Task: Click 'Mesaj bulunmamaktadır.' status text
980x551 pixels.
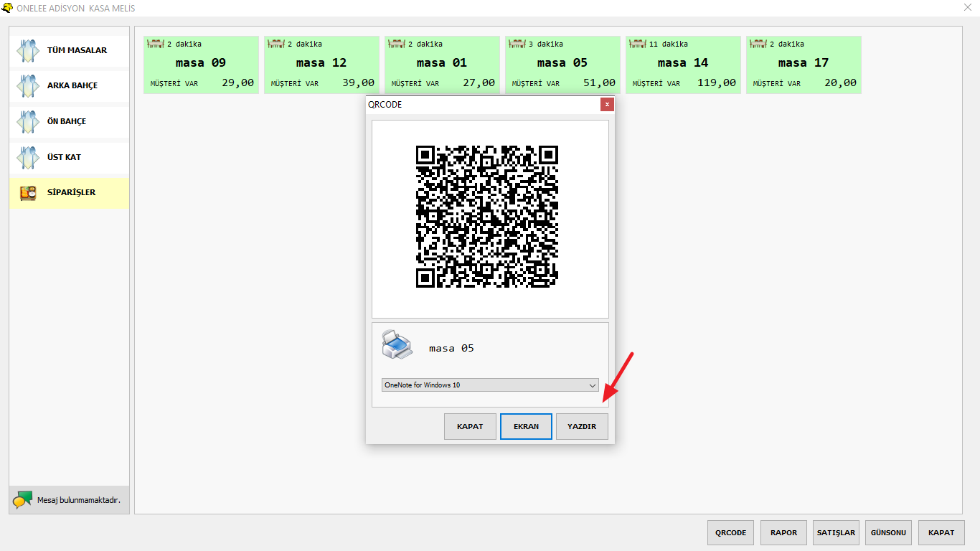Action: click(78, 500)
